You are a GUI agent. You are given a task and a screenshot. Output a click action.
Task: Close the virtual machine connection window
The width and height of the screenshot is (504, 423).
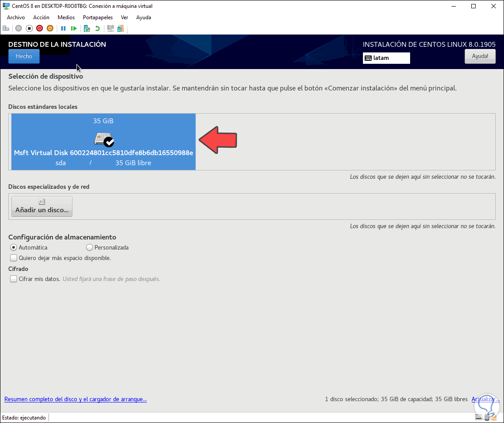[494, 6]
